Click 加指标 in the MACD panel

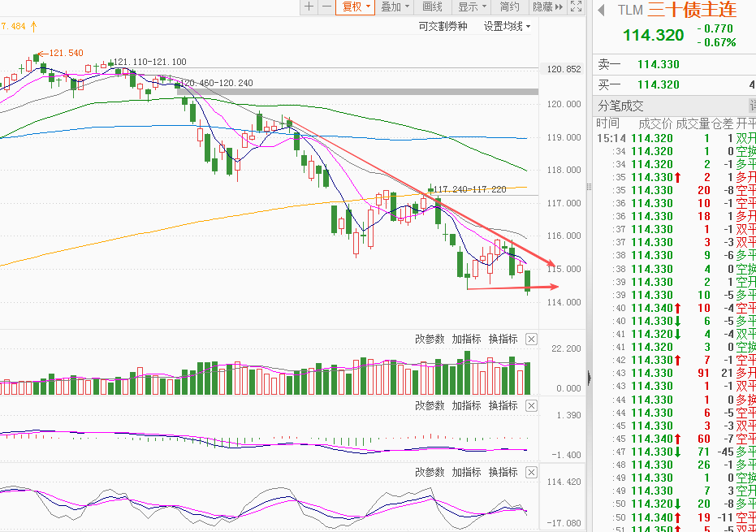(466, 405)
